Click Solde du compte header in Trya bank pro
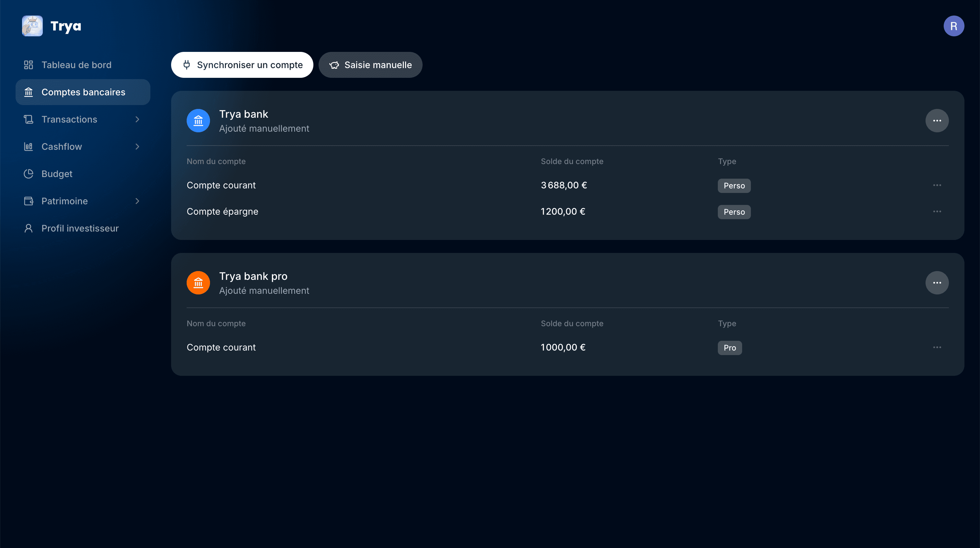This screenshot has height=548, width=980. click(572, 324)
